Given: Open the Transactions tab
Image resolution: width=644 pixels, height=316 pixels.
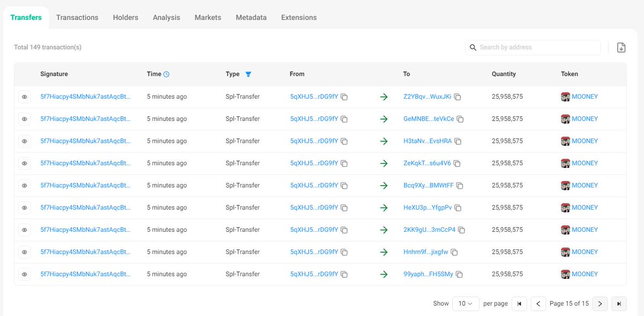Looking at the screenshot, I should click(77, 17).
